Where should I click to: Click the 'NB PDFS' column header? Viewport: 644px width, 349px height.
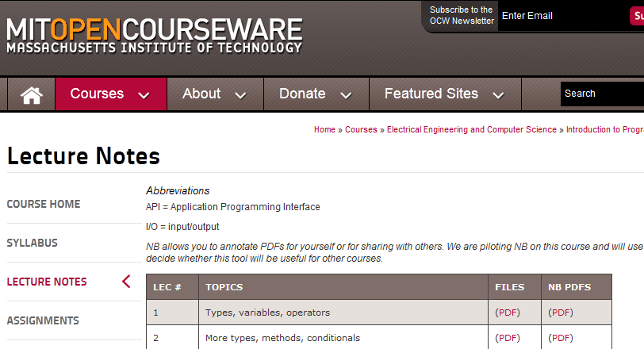577,287
